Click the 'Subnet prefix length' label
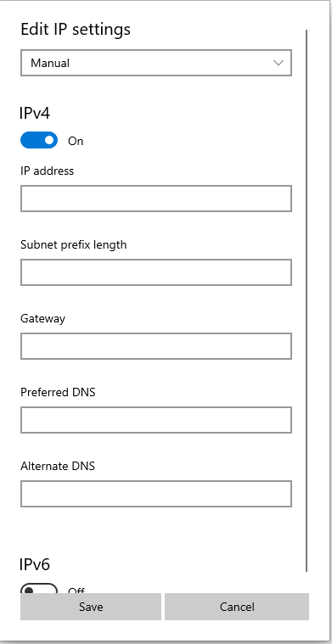 tap(74, 244)
